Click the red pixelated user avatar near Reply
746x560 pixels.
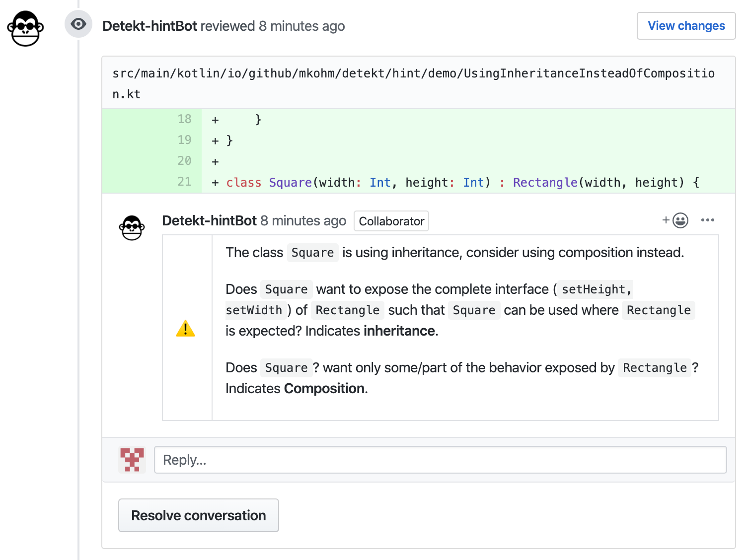(132, 460)
